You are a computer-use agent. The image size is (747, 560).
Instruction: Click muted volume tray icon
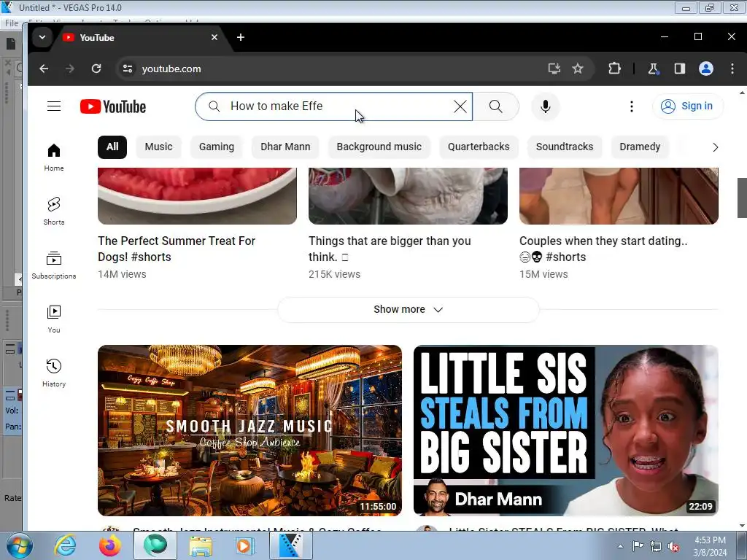click(673, 547)
